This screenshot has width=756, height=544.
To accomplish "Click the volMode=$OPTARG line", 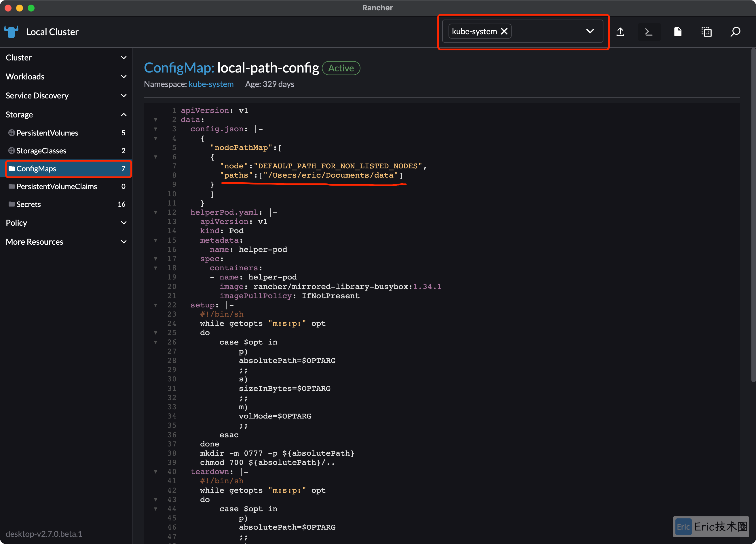I will tap(275, 416).
